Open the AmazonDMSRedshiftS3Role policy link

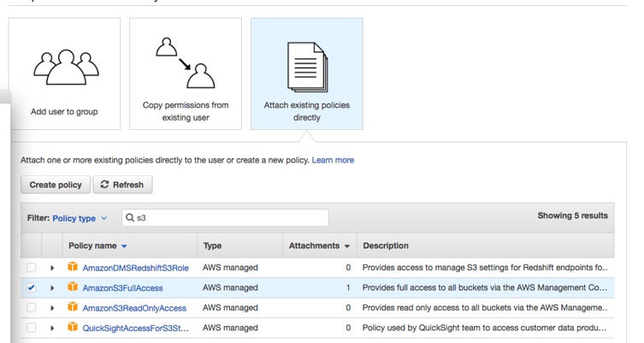(x=135, y=268)
